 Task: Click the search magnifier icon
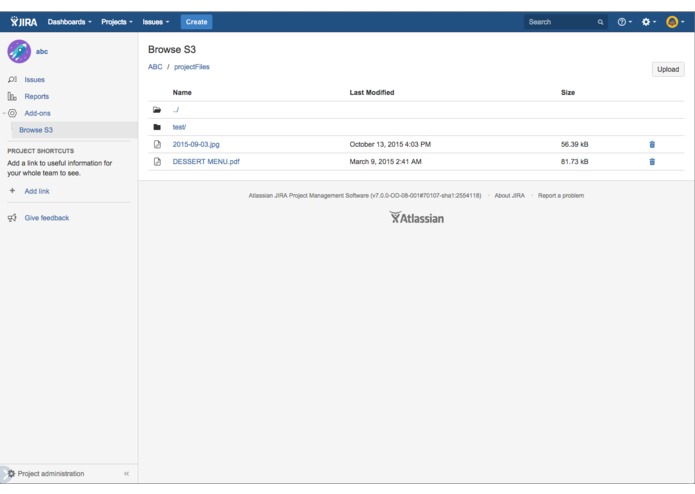(x=600, y=22)
